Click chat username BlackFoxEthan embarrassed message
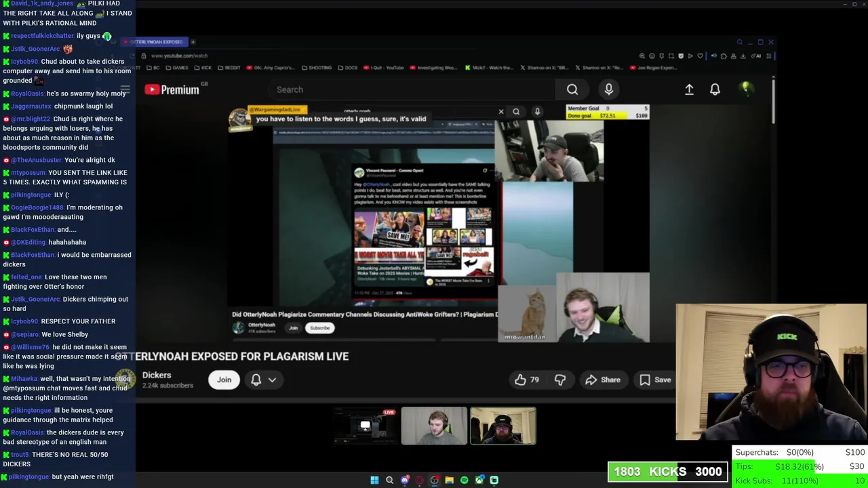This screenshot has height=488, width=868. [x=33, y=255]
